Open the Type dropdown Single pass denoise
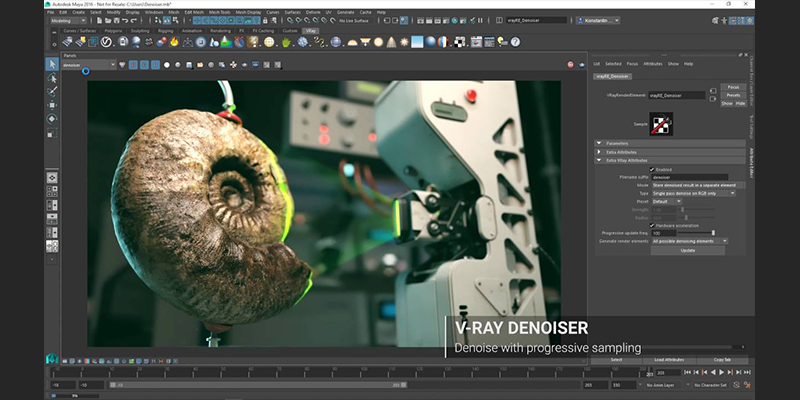Screen dimensions: 800x400 click(x=694, y=193)
